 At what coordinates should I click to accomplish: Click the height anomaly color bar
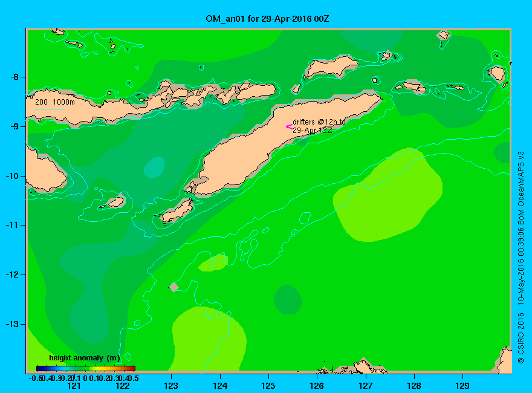click(x=86, y=368)
